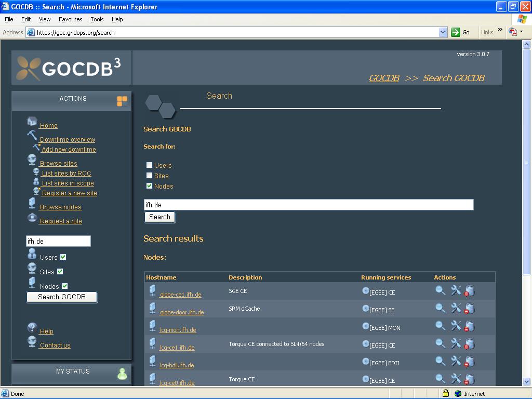Click the delete database icon for lcg-mon.ifh.de
Viewport: 532px width, 399px height.
[469, 326]
